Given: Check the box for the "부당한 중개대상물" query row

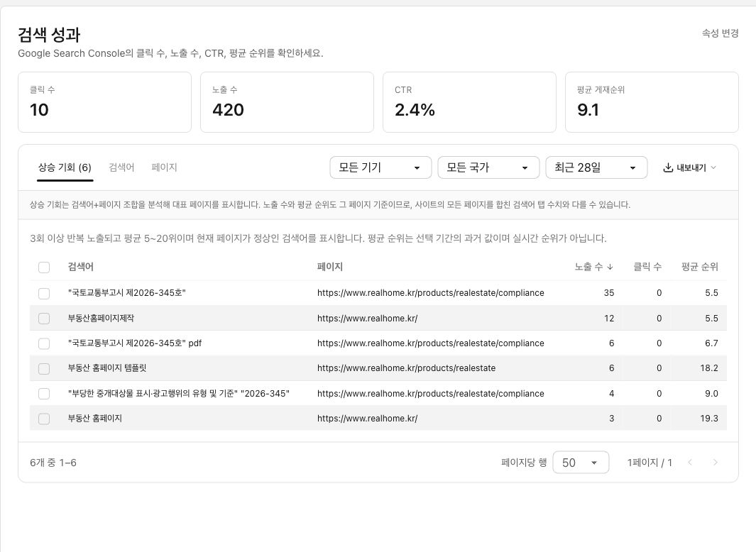Looking at the screenshot, I should [x=44, y=393].
